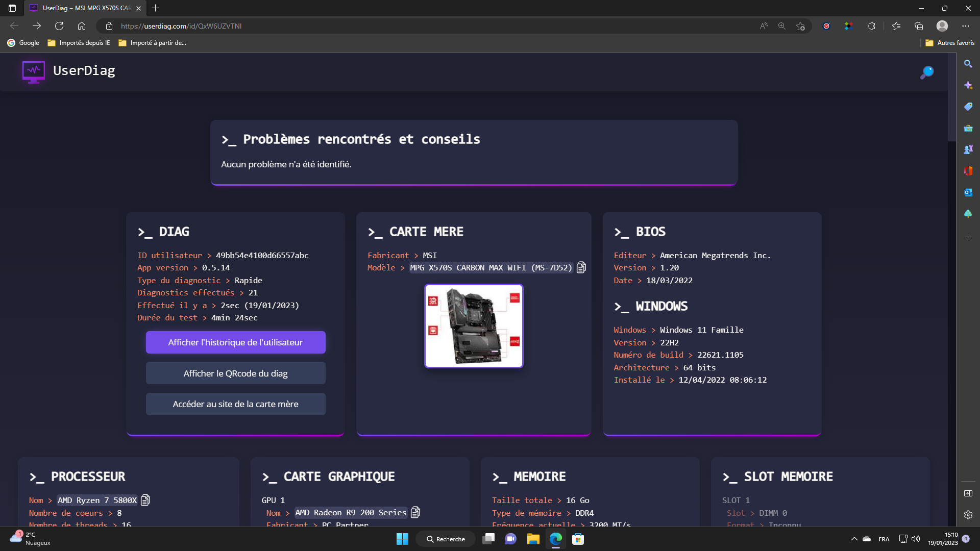Copy the AMD Radeon R9 200 Series name

click(415, 512)
